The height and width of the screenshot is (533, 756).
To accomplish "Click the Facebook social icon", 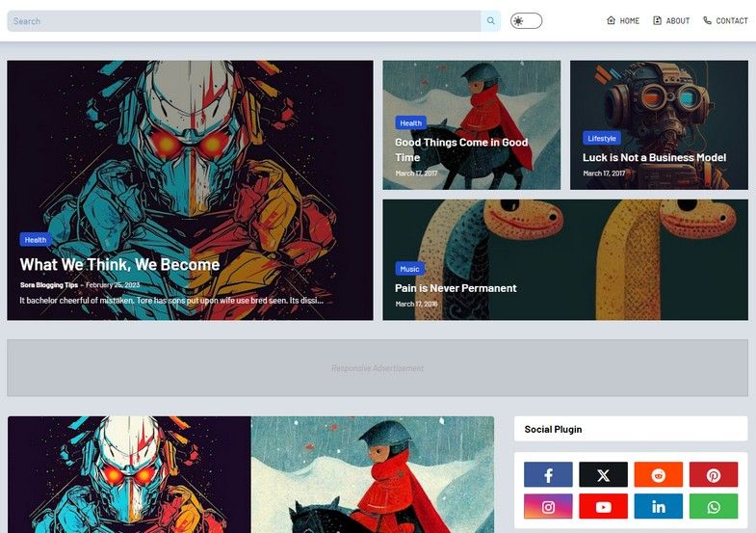I will [548, 475].
